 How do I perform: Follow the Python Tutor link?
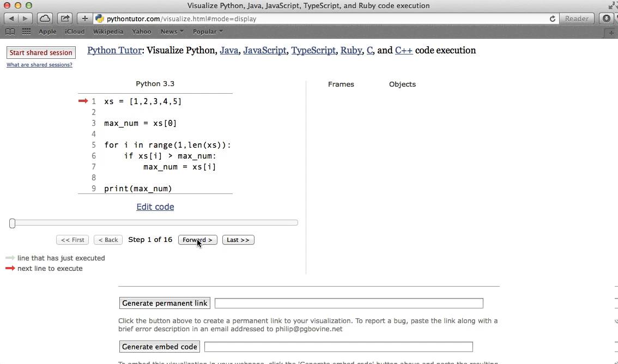[x=114, y=51]
